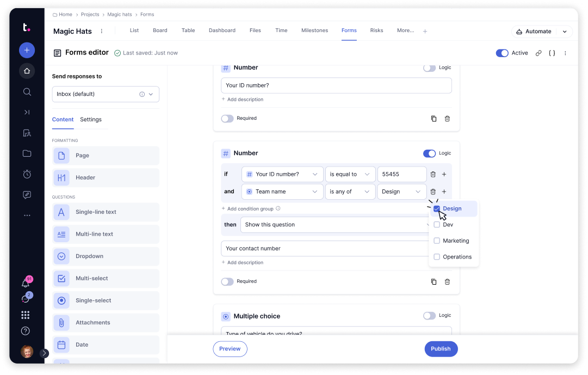Duplicate the Your contact number question
Screen dimensions: 588x375
(434, 282)
